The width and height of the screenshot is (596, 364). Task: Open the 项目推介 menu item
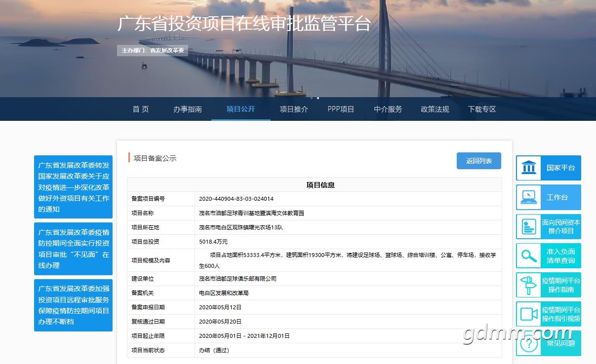point(294,109)
